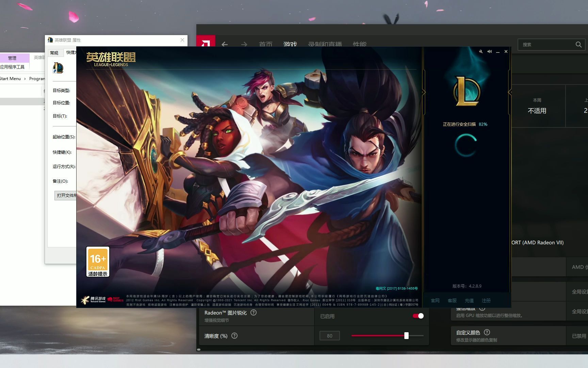
Task: Open the 官网 link in the LoL launcher
Action: 435,301
